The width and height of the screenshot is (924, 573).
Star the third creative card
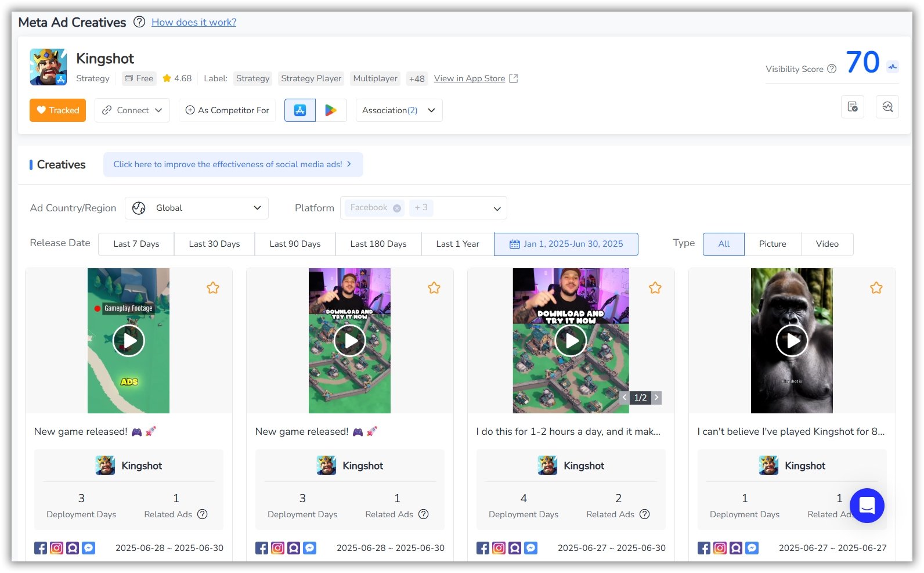click(655, 287)
